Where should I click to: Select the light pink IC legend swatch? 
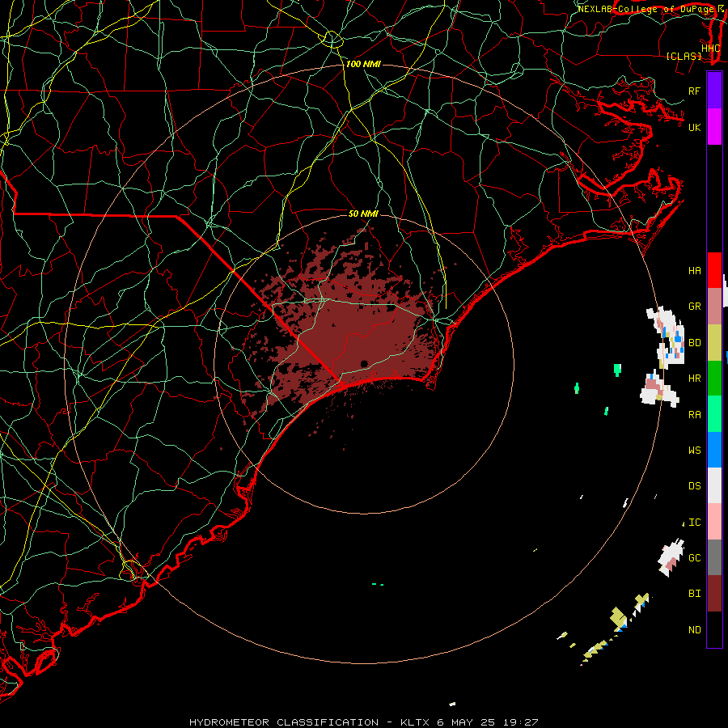pos(714,522)
